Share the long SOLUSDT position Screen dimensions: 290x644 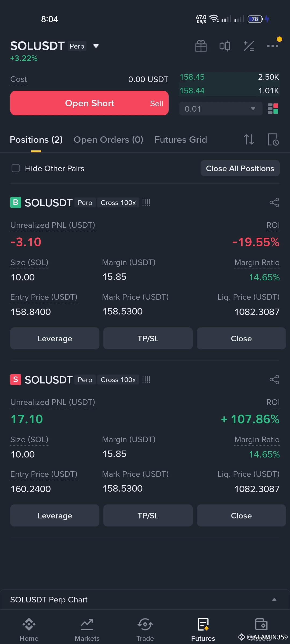click(274, 203)
